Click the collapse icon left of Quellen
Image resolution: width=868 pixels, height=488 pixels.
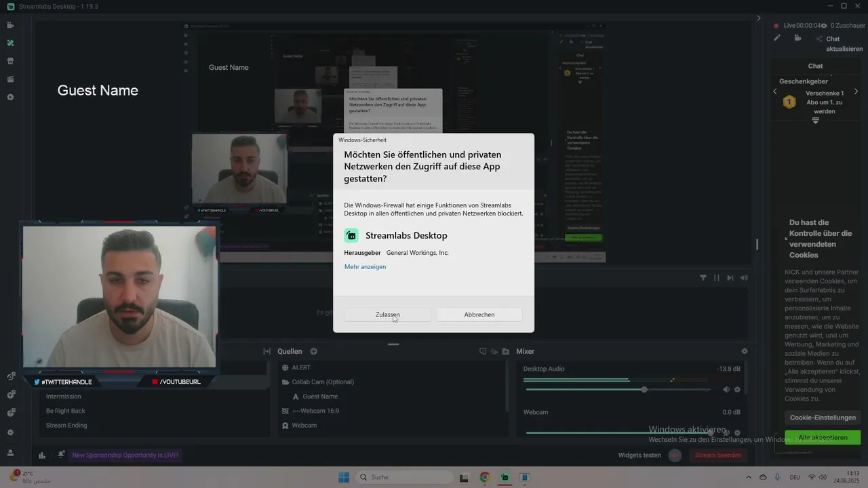tap(267, 351)
